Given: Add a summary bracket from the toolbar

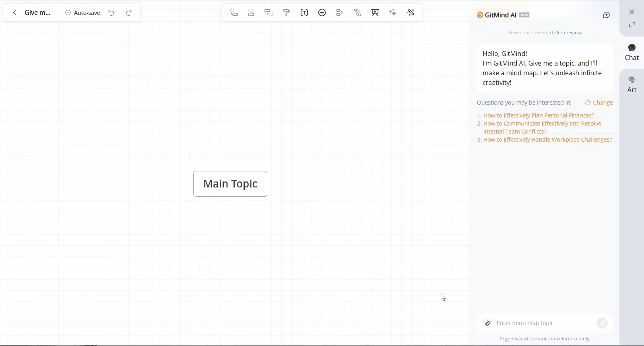Looking at the screenshot, I should point(340,13).
